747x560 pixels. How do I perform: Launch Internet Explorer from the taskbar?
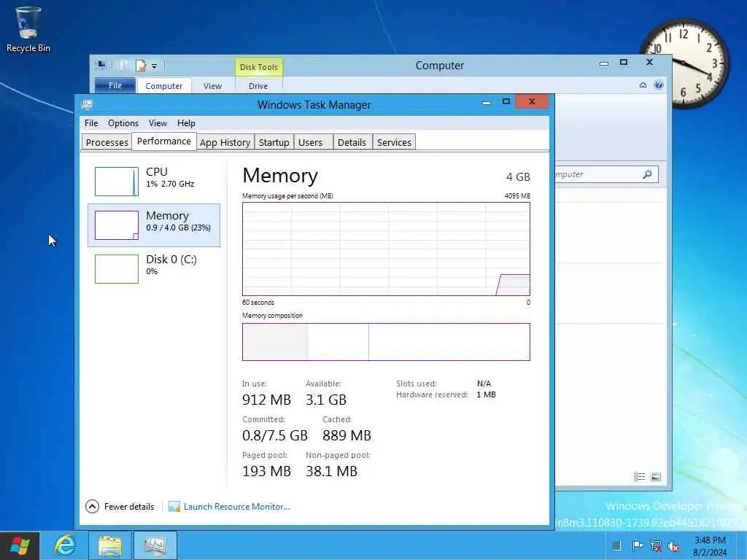65,545
